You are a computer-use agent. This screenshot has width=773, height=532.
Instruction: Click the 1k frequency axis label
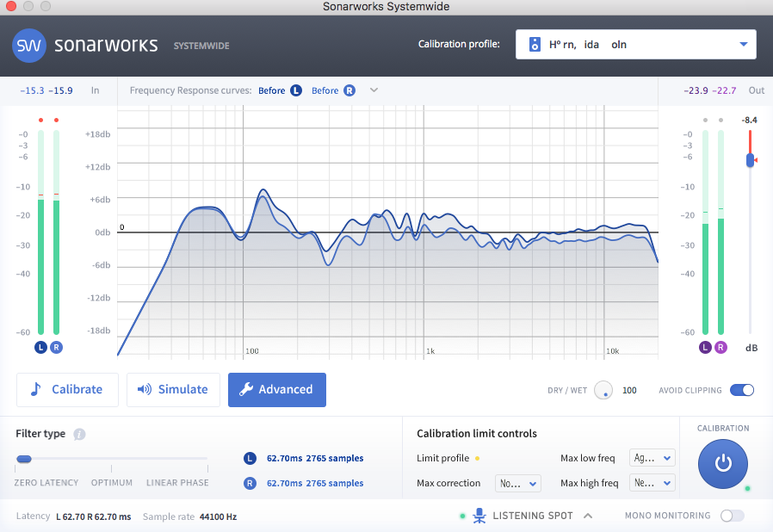tap(430, 351)
